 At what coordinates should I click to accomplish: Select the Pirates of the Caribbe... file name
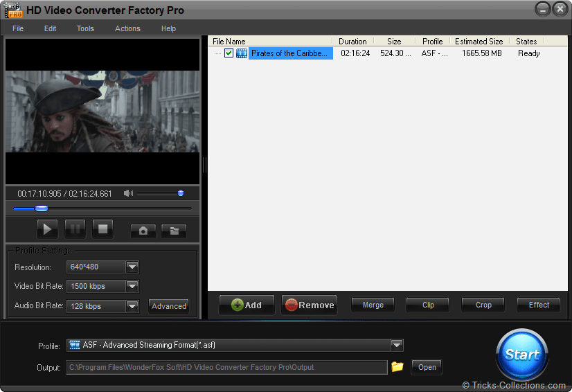289,53
